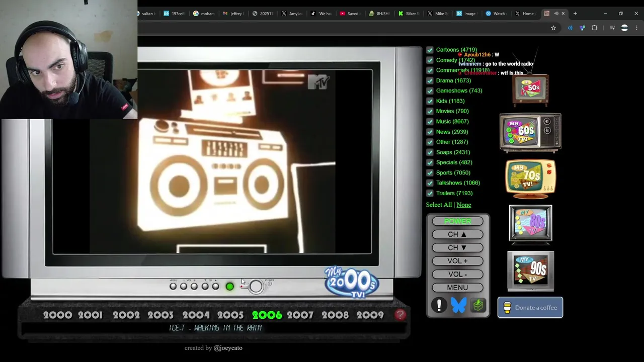The height and width of the screenshot is (362, 644).
Task: Open the Chrome three-dot menu
Action: tap(636, 28)
